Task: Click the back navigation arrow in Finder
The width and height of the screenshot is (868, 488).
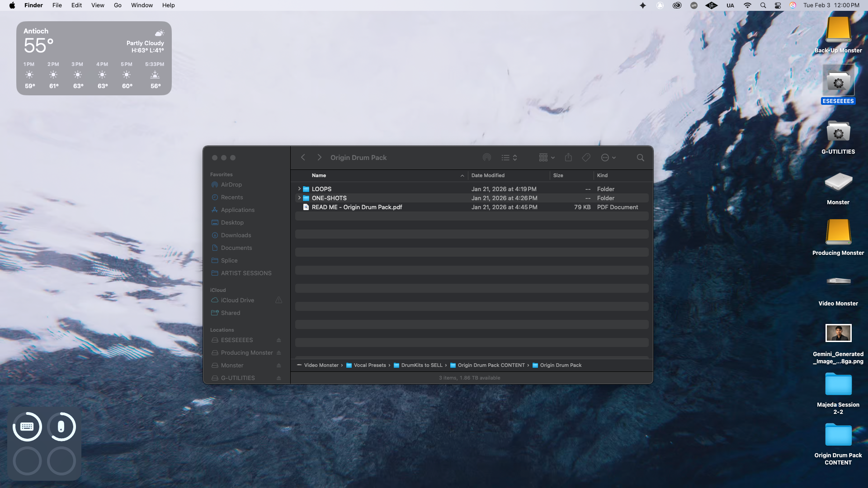Action: (x=303, y=158)
